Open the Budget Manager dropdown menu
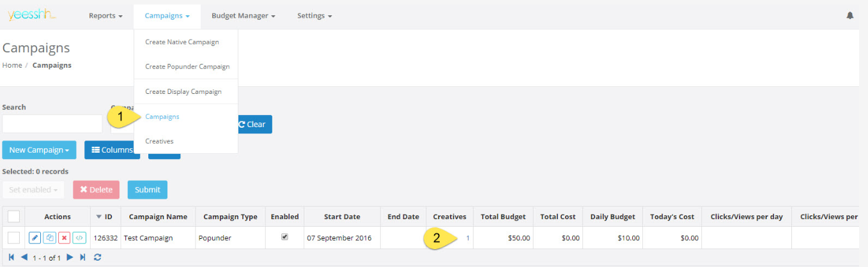Image resolution: width=868 pixels, height=267 pixels. [243, 16]
